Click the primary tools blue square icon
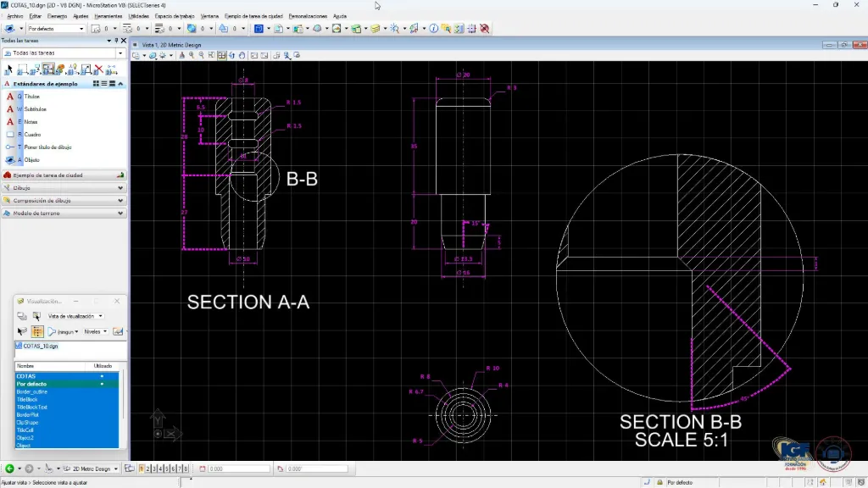 (x=259, y=28)
